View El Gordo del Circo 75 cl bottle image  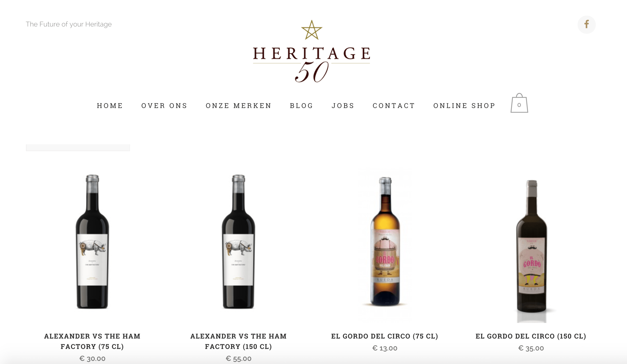385,241
